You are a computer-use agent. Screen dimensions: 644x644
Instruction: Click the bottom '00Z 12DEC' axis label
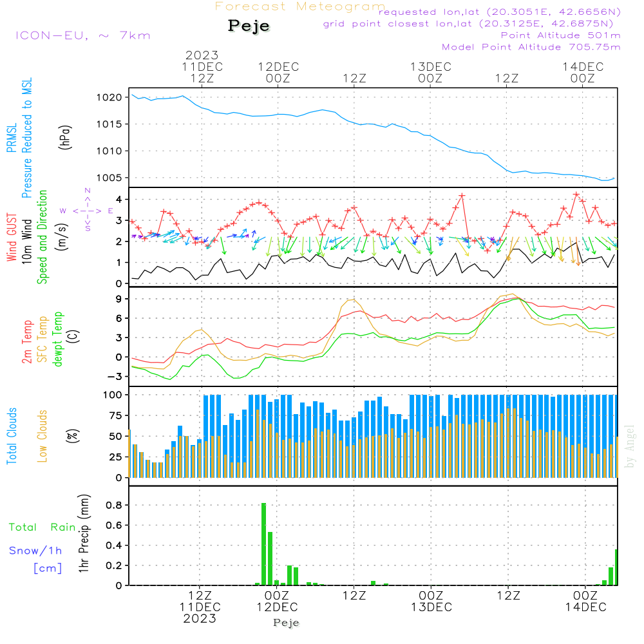coord(277,601)
